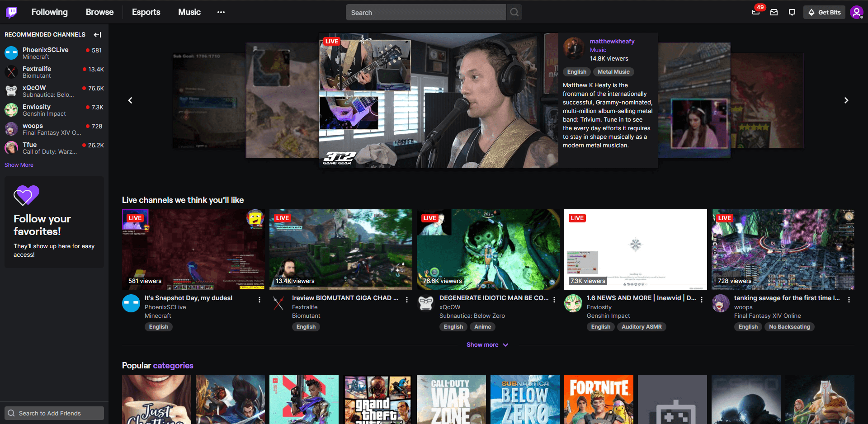Screen dimensions: 868x424
Task: Open matthewkheafy channel link
Action: (612, 41)
